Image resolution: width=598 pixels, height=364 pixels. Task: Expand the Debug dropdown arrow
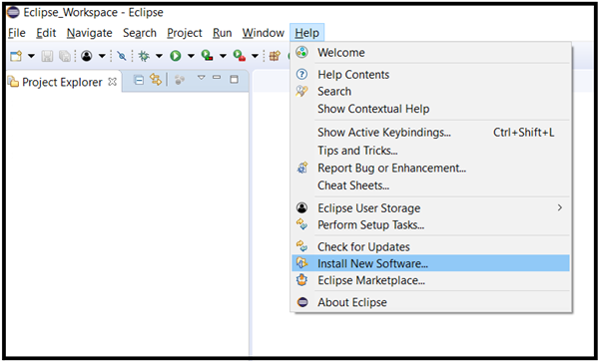[159, 56]
